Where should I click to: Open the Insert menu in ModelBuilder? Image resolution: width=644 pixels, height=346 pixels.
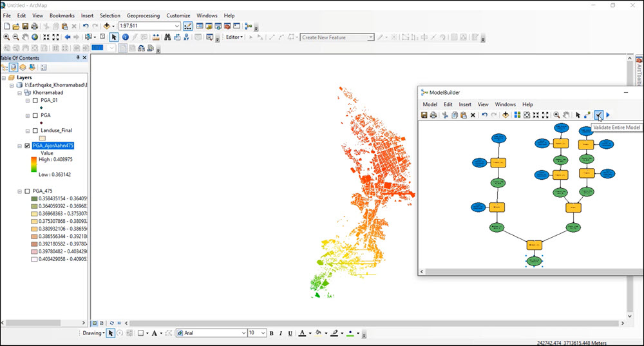coord(464,104)
